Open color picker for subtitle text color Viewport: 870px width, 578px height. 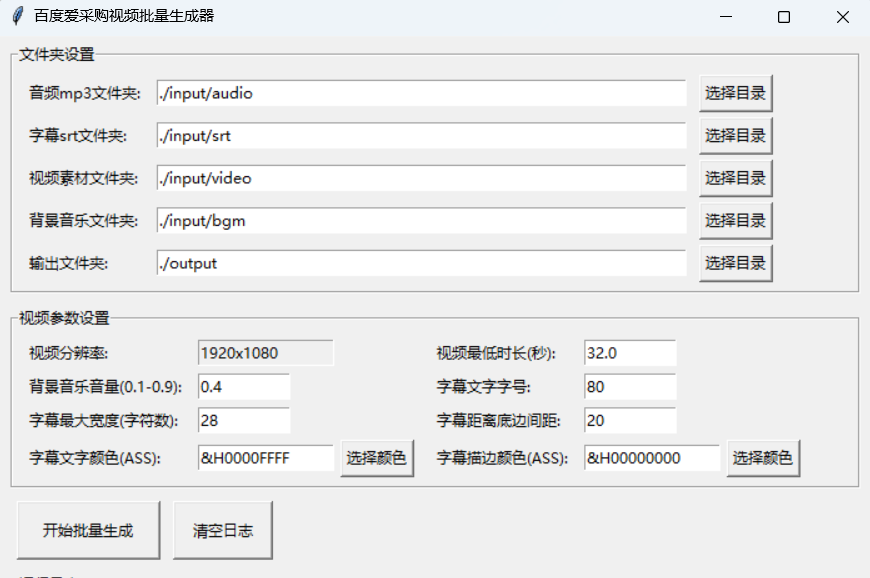pos(377,457)
